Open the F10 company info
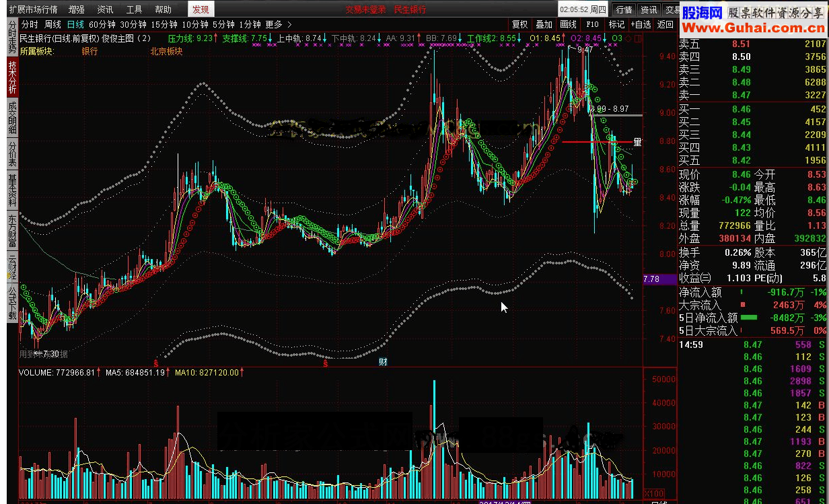829x504 pixels. tap(592, 24)
